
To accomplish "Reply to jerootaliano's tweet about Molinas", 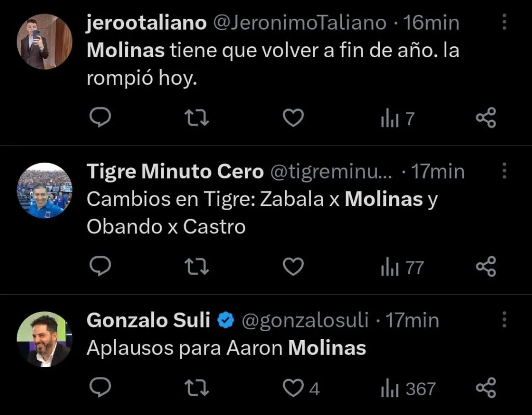I will 100,119.
